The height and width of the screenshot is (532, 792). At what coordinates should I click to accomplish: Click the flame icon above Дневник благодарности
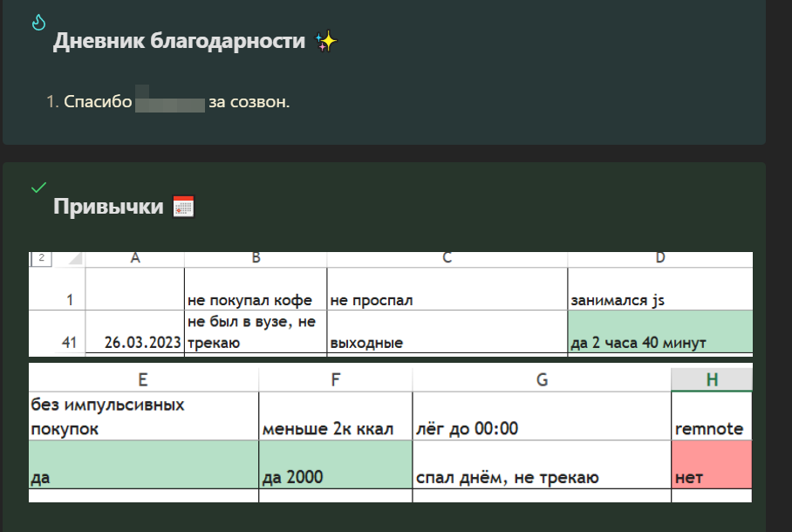(38, 22)
